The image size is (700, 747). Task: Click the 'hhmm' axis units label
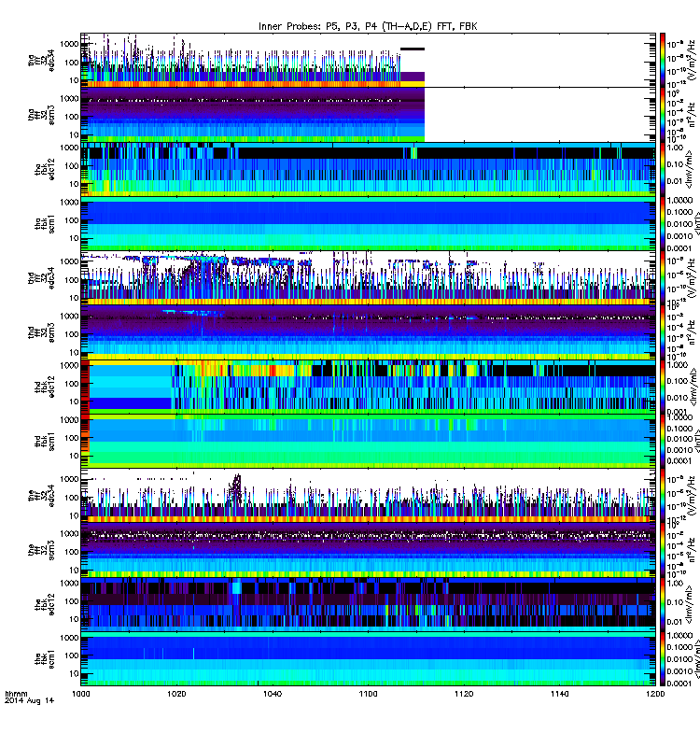(16, 694)
